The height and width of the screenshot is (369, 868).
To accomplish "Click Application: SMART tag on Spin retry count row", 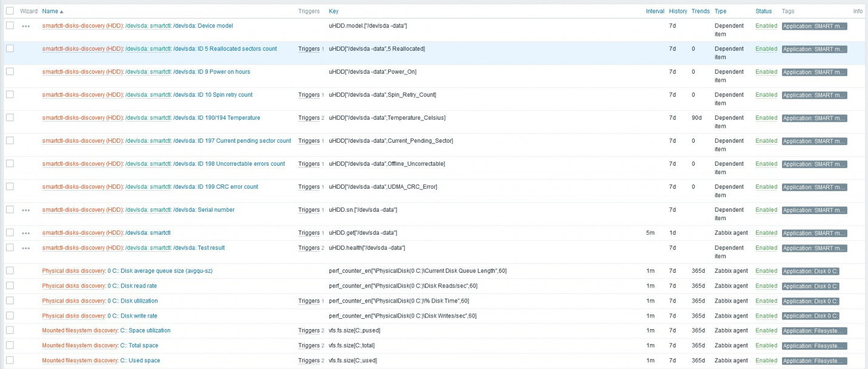I will coord(814,95).
